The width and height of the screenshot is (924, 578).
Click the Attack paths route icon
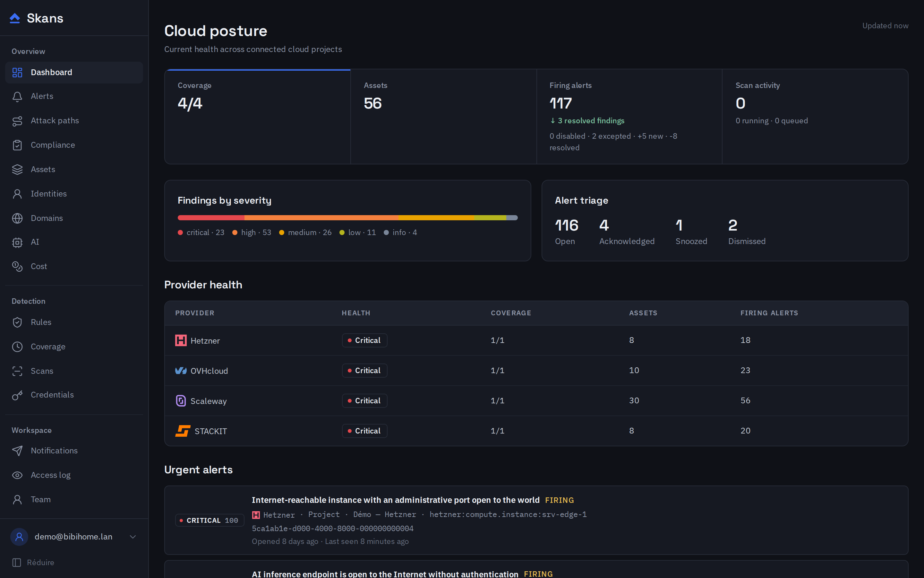[x=17, y=121]
